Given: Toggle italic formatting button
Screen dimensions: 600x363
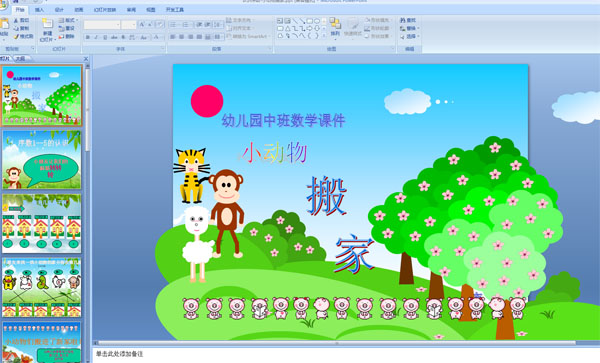Looking at the screenshot, I should [96, 37].
